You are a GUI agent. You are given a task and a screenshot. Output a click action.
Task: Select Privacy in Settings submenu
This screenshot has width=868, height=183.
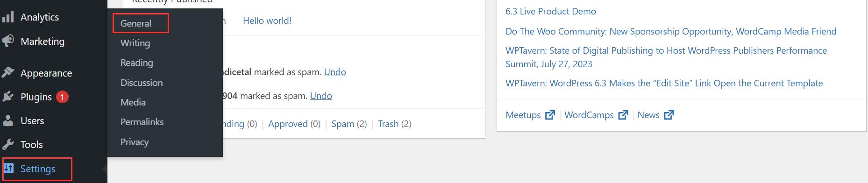pos(135,142)
